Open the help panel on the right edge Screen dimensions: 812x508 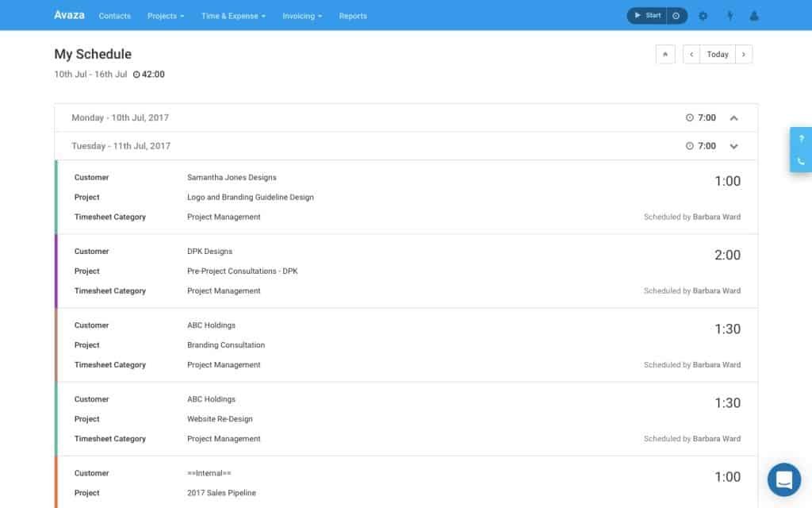point(800,138)
